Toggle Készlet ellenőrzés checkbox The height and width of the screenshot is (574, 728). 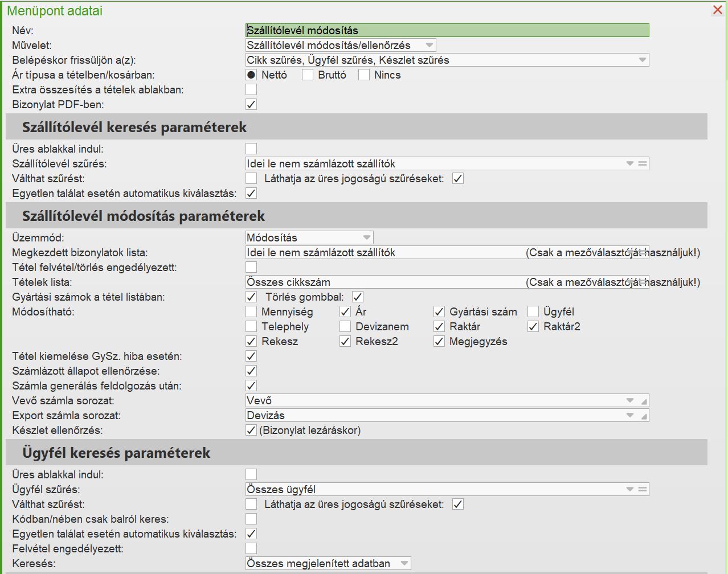251,430
